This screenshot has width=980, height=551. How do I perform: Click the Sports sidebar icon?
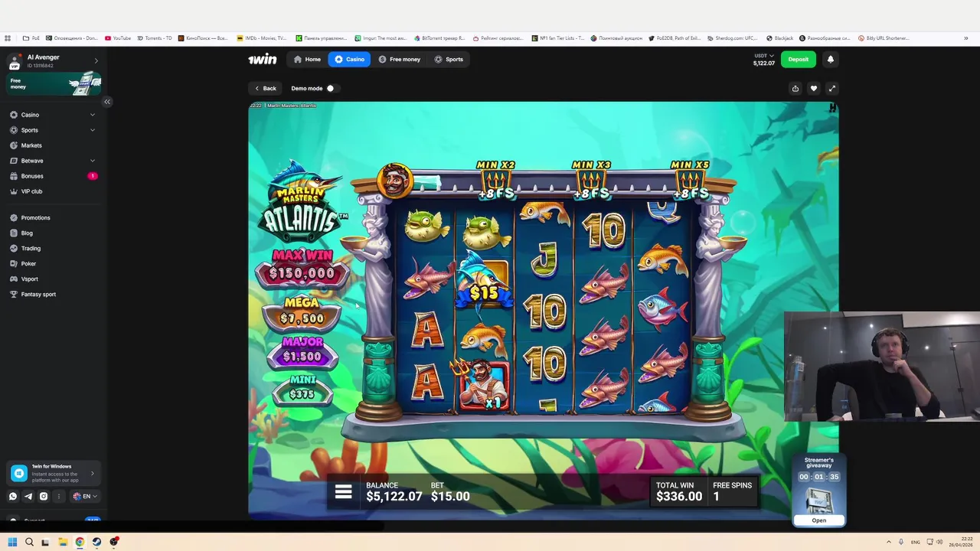(14, 130)
